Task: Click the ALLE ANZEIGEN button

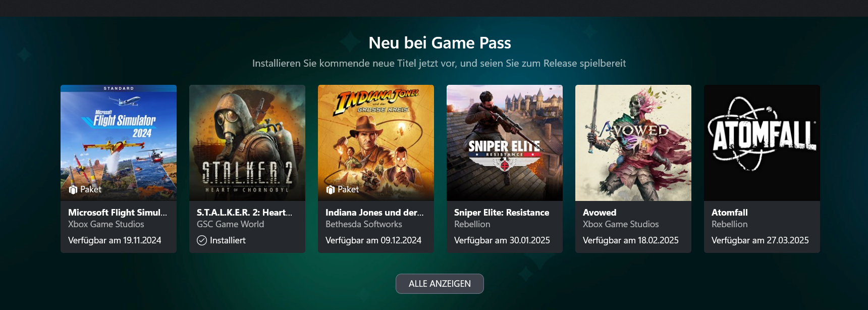Action: [440, 284]
